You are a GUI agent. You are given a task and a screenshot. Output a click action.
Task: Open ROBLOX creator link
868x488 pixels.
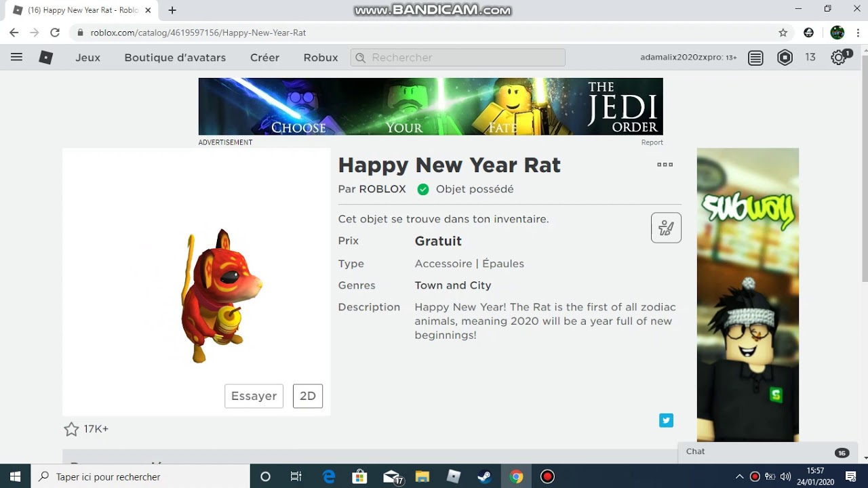click(x=382, y=189)
